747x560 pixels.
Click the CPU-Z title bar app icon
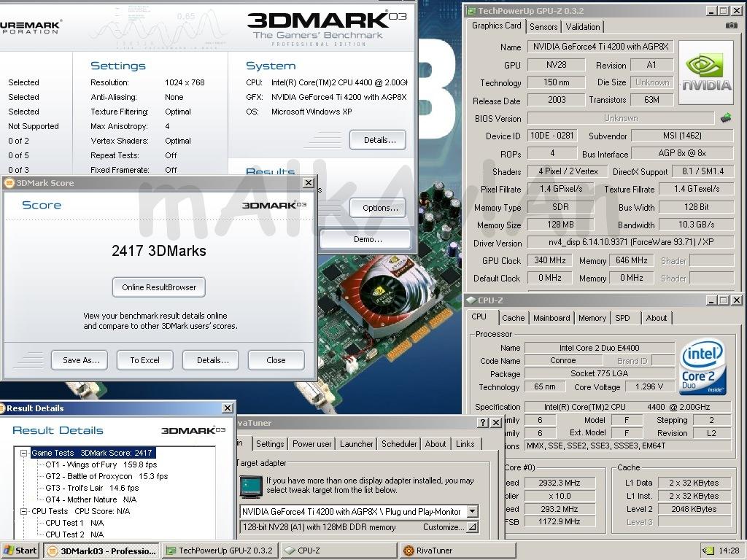[x=471, y=300]
